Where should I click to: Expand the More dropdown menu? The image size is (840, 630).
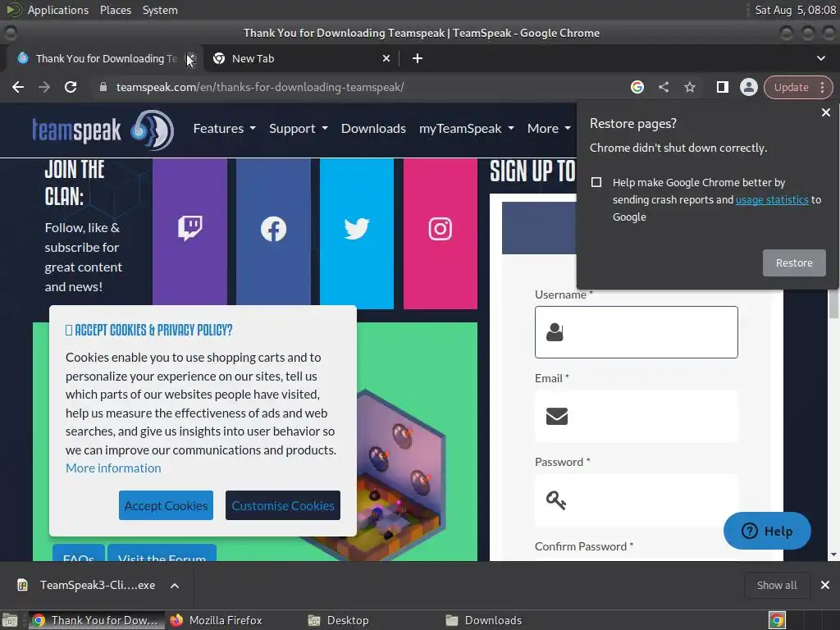549,129
